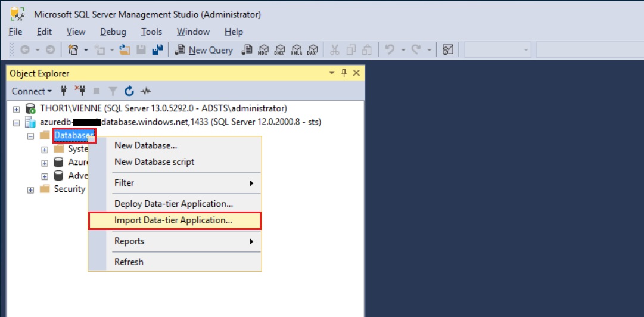Choose New Database... from context menu
Viewport: 644px width, 317px height.
click(x=175, y=145)
